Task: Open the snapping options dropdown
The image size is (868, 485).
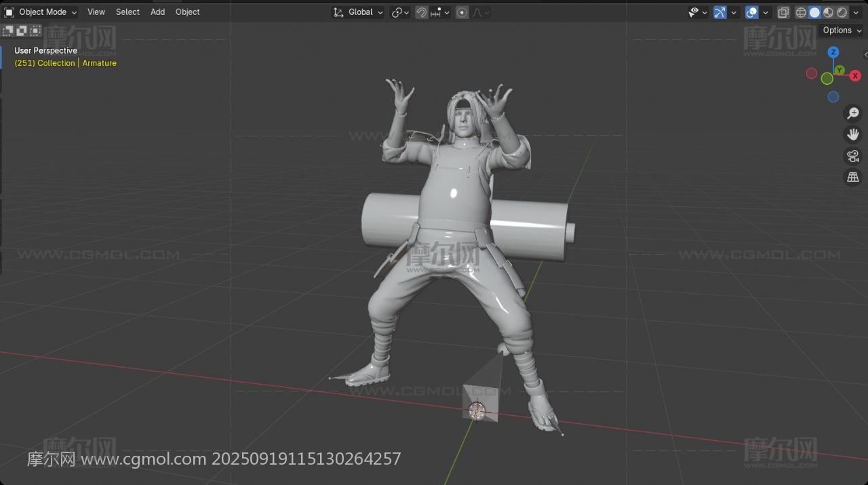Action: click(440, 12)
